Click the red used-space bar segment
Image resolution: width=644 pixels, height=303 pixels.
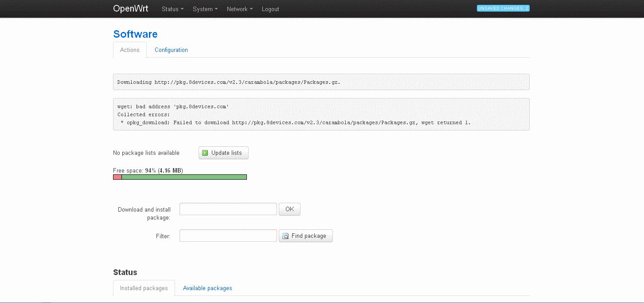coord(117,177)
